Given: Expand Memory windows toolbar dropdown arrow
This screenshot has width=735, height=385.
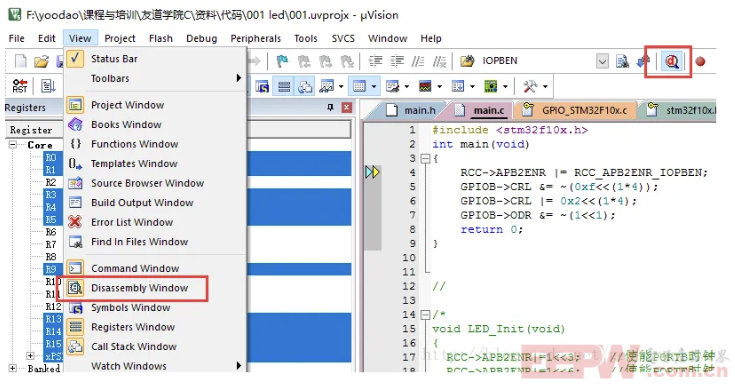Looking at the screenshot, I should pos(374,86).
